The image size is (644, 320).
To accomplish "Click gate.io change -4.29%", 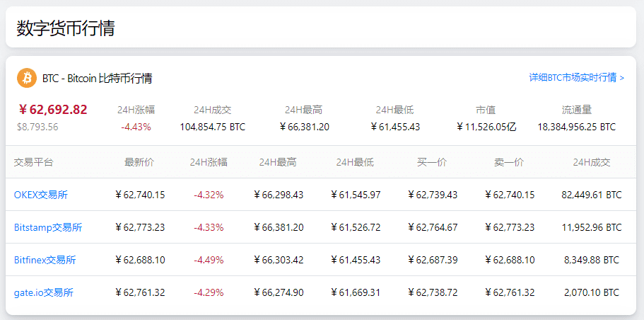I will [x=209, y=292].
